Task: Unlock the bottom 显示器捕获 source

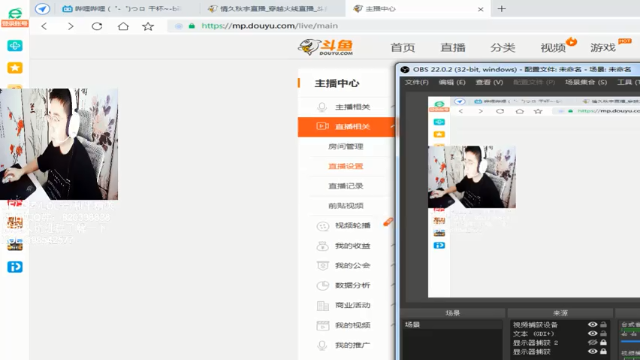Action: [x=603, y=351]
